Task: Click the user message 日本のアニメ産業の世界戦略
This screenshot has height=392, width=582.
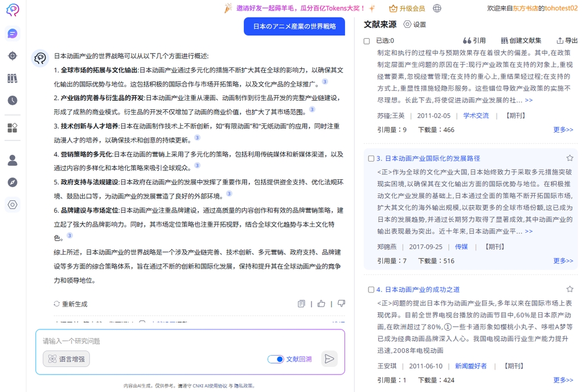Action: [x=294, y=26]
